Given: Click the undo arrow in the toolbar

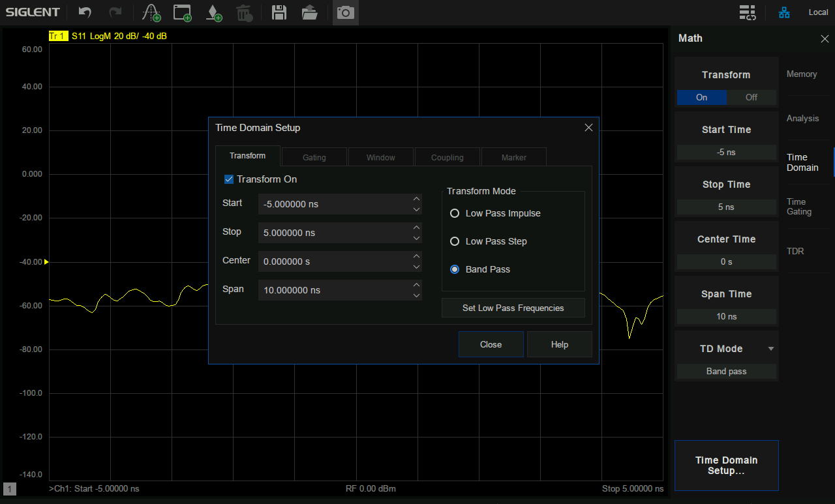Looking at the screenshot, I should pos(85,12).
